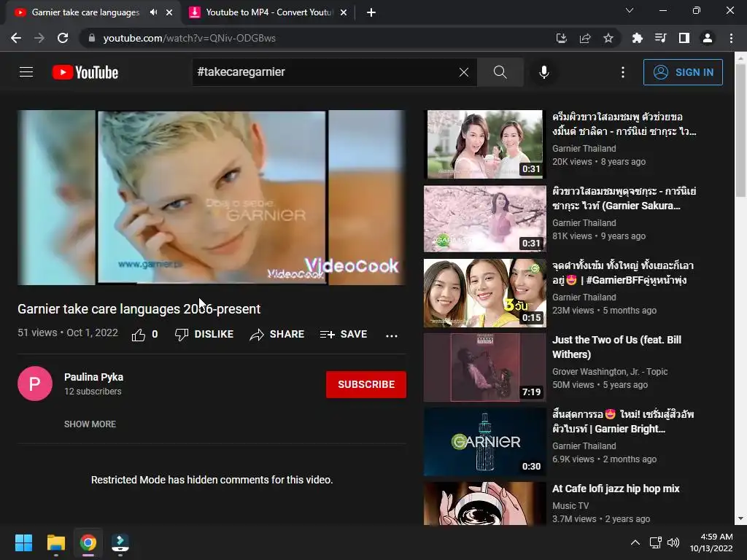
Task: Open Chrome extensions puzzle icon
Action: [637, 38]
